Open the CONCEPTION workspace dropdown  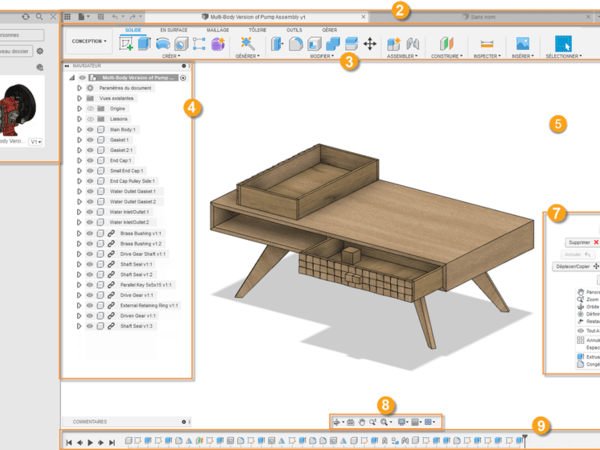coord(90,41)
